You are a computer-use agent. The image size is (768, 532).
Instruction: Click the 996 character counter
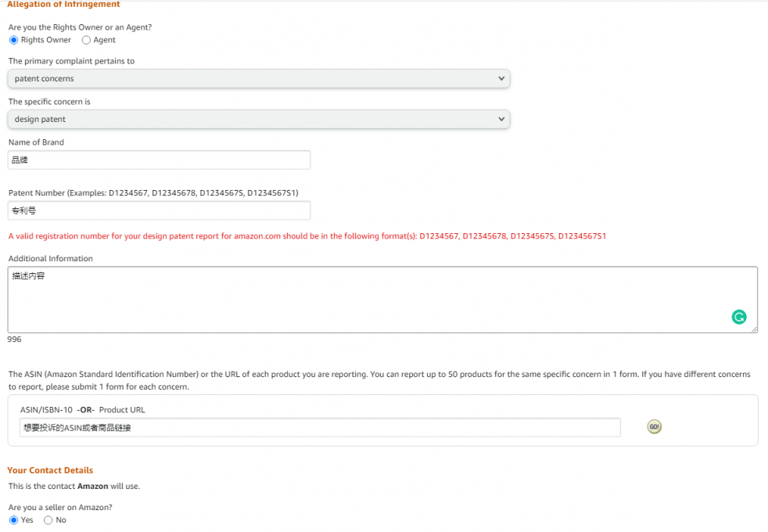[x=14, y=340]
